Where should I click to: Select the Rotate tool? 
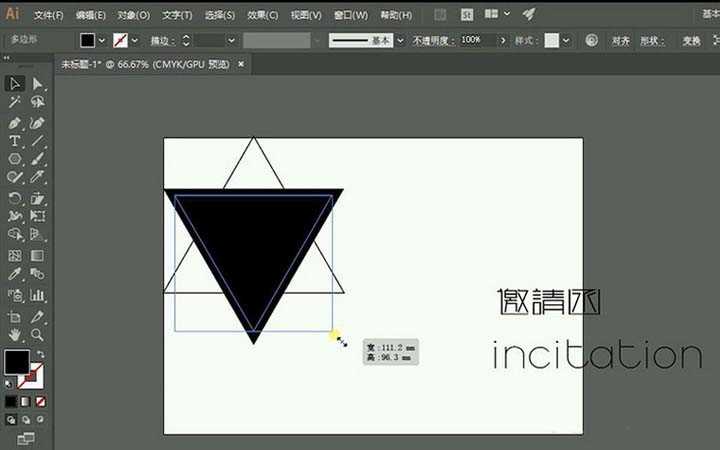tap(15, 199)
